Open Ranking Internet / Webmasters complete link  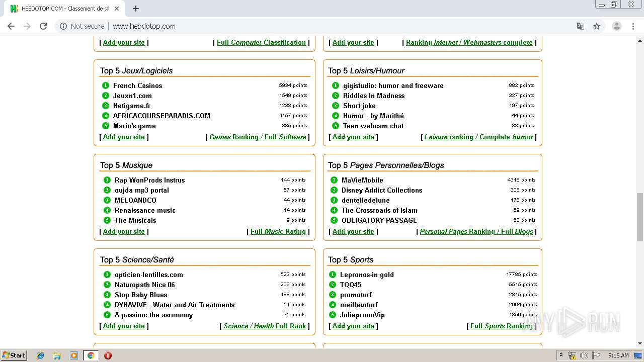469,42
